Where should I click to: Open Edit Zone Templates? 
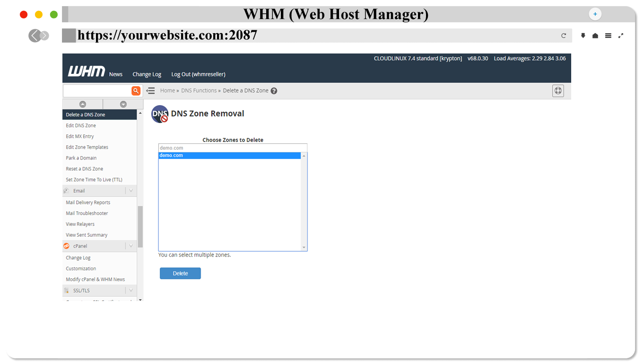click(x=87, y=147)
